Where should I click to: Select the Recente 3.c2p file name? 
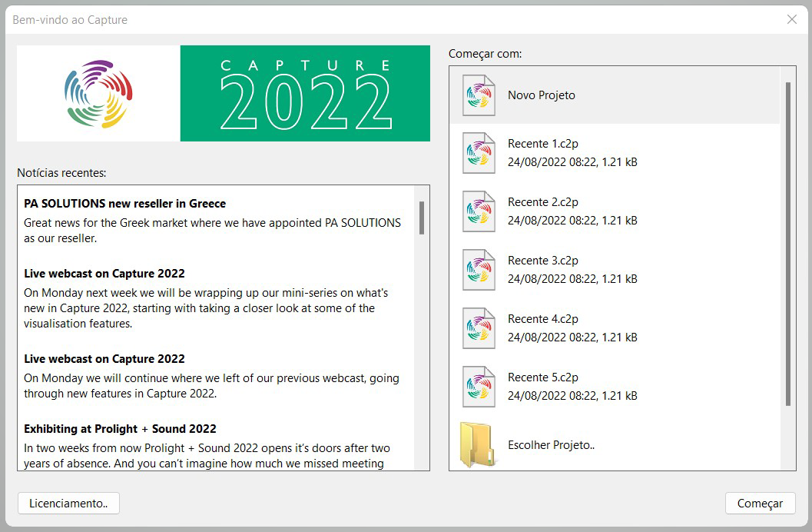tap(542, 261)
